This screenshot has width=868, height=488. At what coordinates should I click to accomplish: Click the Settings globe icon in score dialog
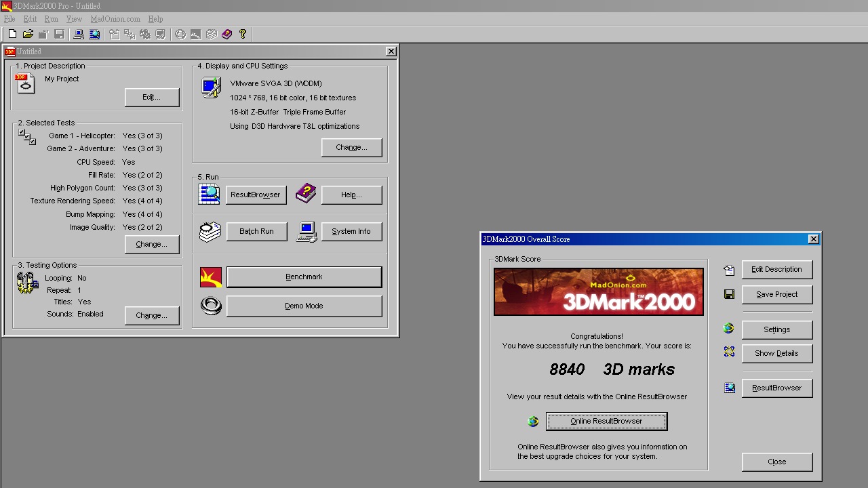pos(728,328)
